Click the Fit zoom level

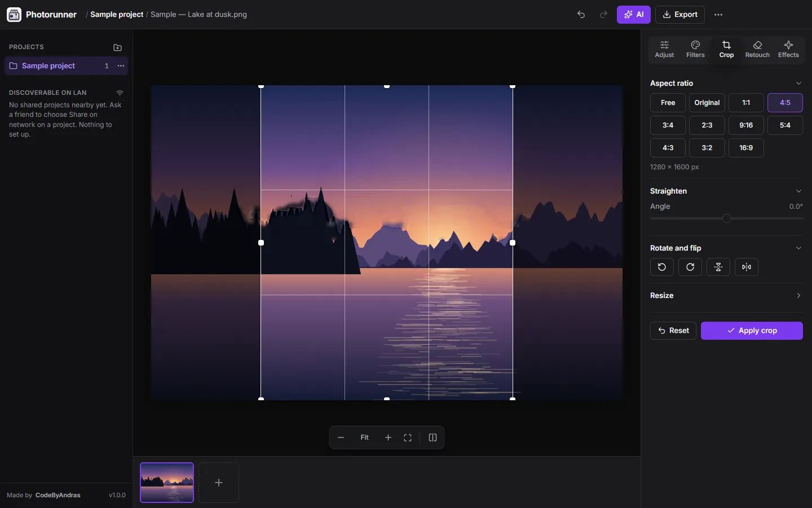tap(365, 437)
